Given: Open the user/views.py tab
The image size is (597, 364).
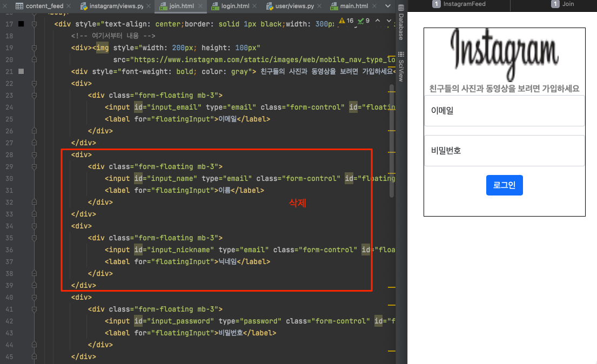Looking at the screenshot, I should pos(294,6).
